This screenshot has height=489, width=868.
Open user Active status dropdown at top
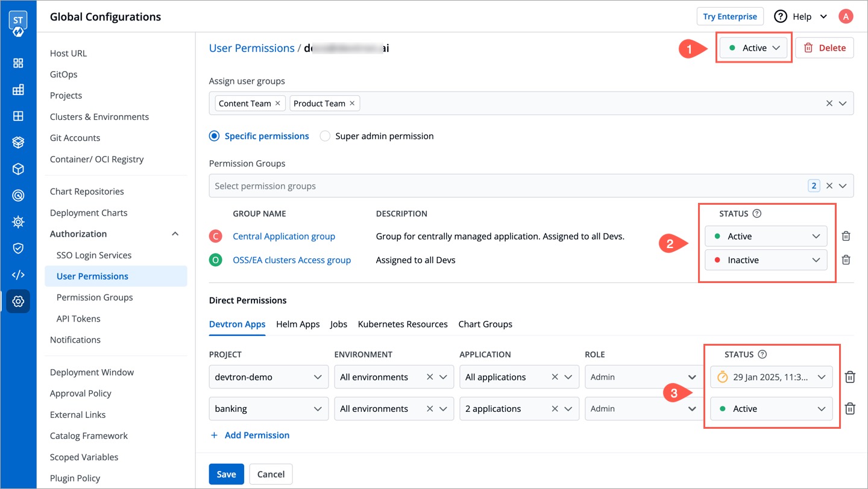point(754,48)
